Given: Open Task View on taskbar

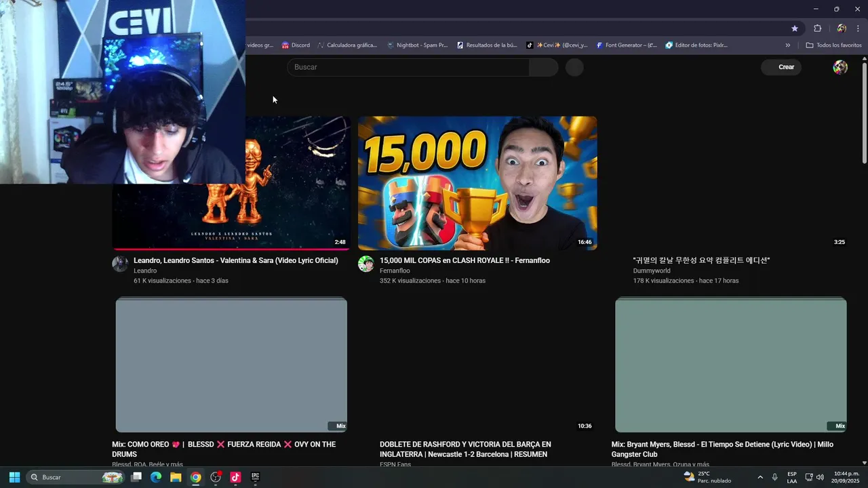Looking at the screenshot, I should click(136, 477).
